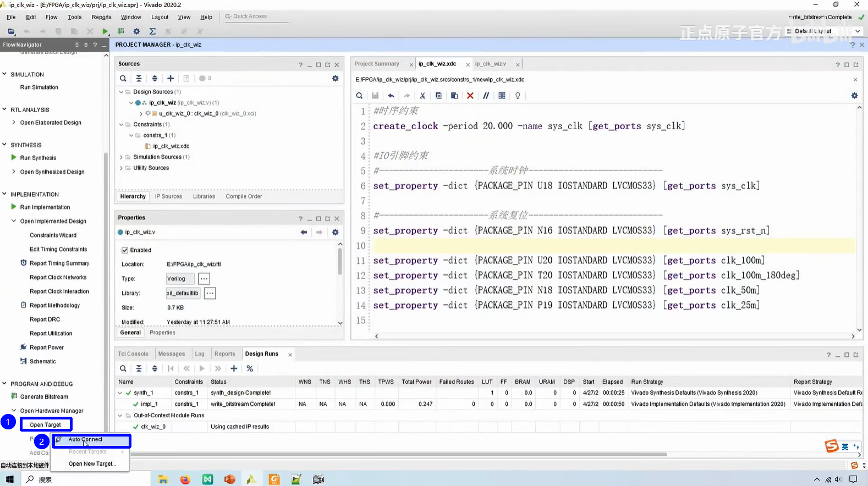Open PowerPoint from Windows taskbar
Image resolution: width=868 pixels, height=486 pixels.
(x=229, y=479)
